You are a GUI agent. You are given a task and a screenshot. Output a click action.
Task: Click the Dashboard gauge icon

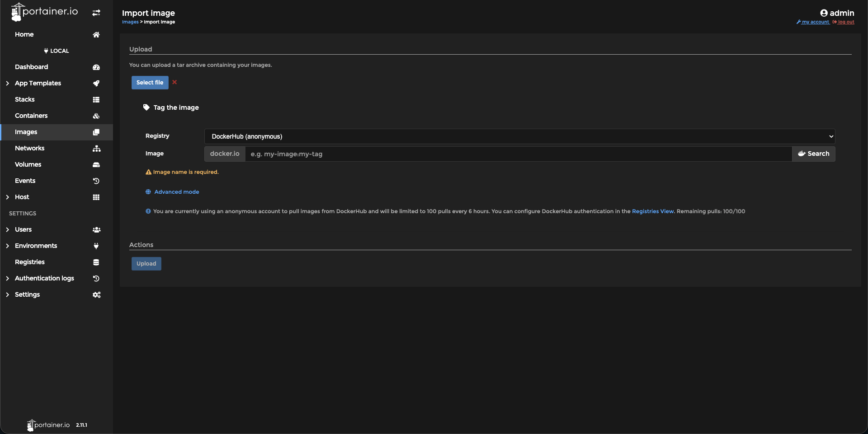point(96,67)
